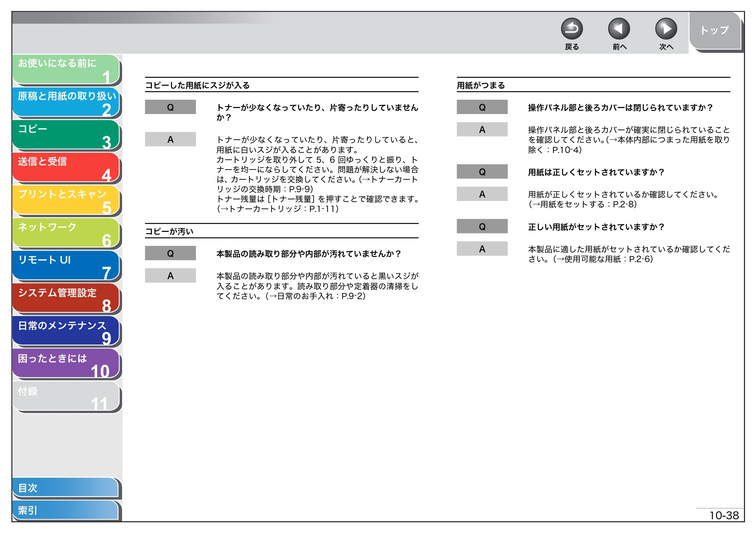Open chapter 9 日常のメンテナンス

point(66,331)
